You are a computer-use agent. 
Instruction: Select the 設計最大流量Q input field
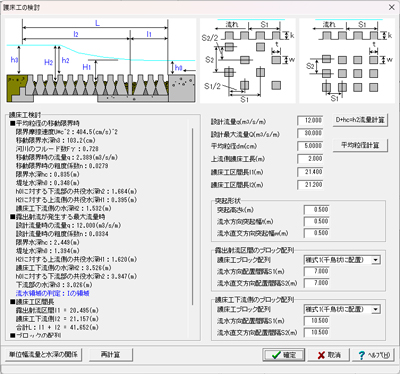tap(310, 133)
